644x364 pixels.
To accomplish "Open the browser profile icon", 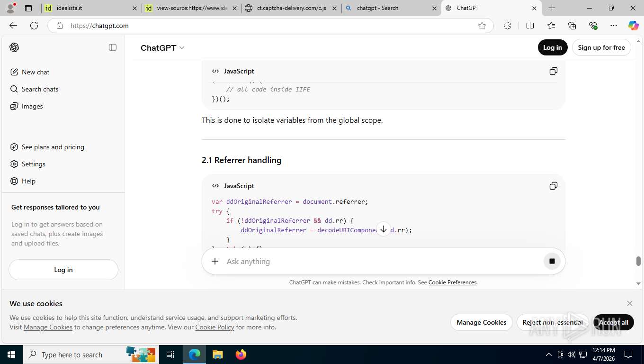I will click(10, 8).
